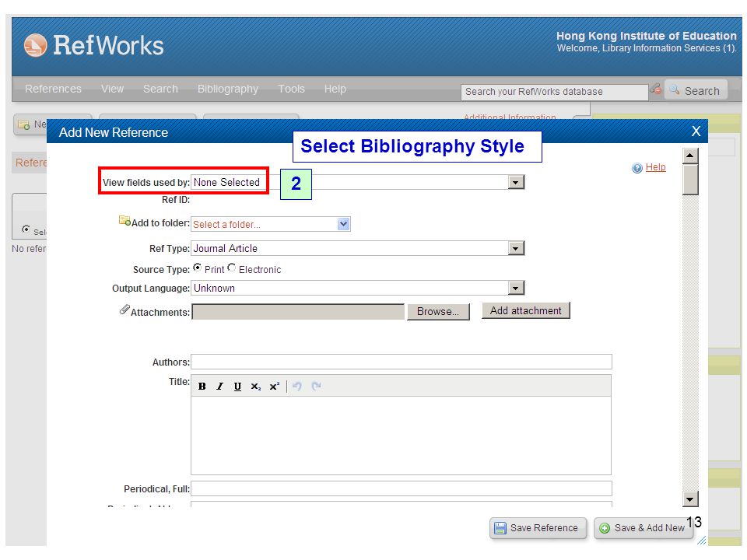Apply italic formatting in Title editor
747x560 pixels.
(x=219, y=387)
